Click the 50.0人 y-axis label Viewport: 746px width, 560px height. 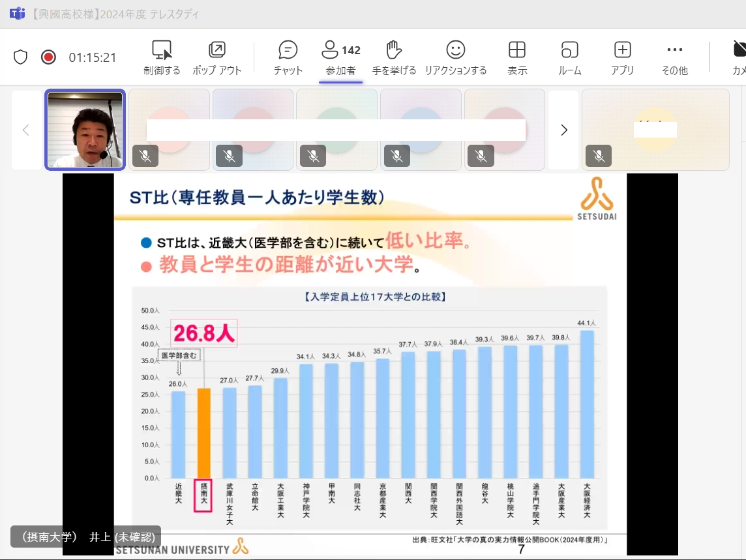[151, 311]
